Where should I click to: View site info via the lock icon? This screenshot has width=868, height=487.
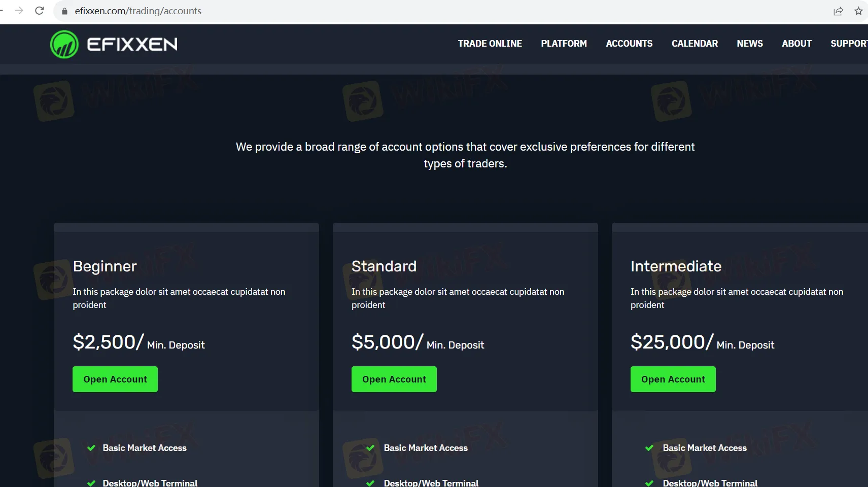click(x=64, y=11)
